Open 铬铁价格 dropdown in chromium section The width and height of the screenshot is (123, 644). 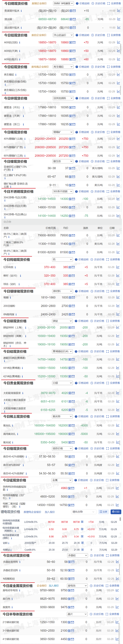click(x=62, y=448)
